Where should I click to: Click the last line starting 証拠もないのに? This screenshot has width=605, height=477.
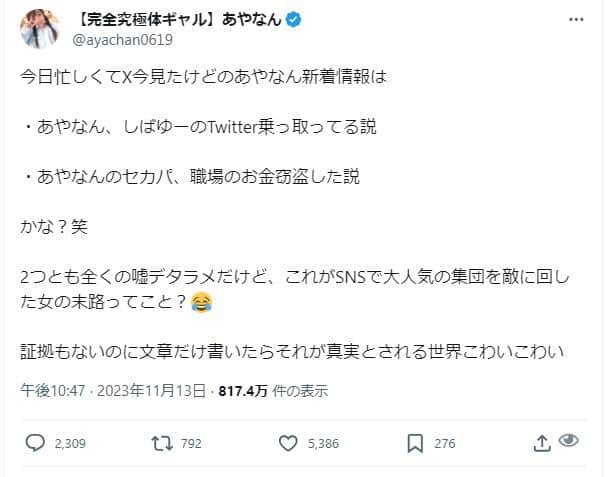click(294, 351)
